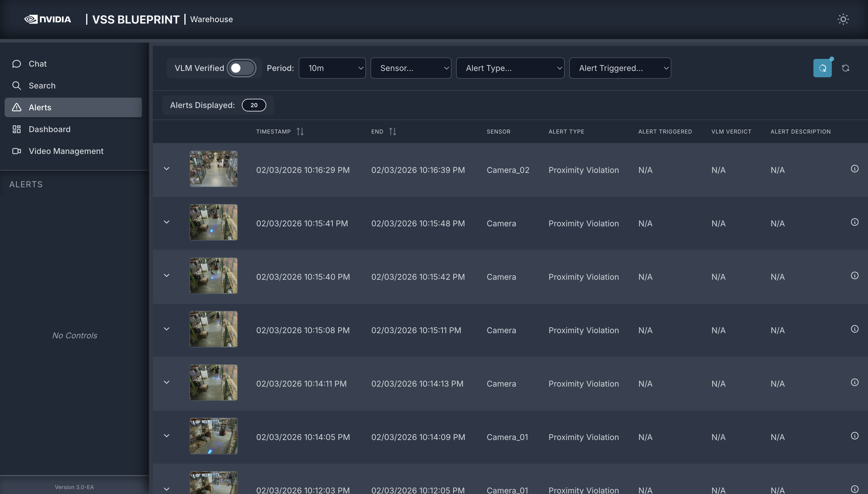This screenshot has height=494, width=868.
Task: Sort alerts by the TIMESTAMP column
Action: tap(300, 131)
